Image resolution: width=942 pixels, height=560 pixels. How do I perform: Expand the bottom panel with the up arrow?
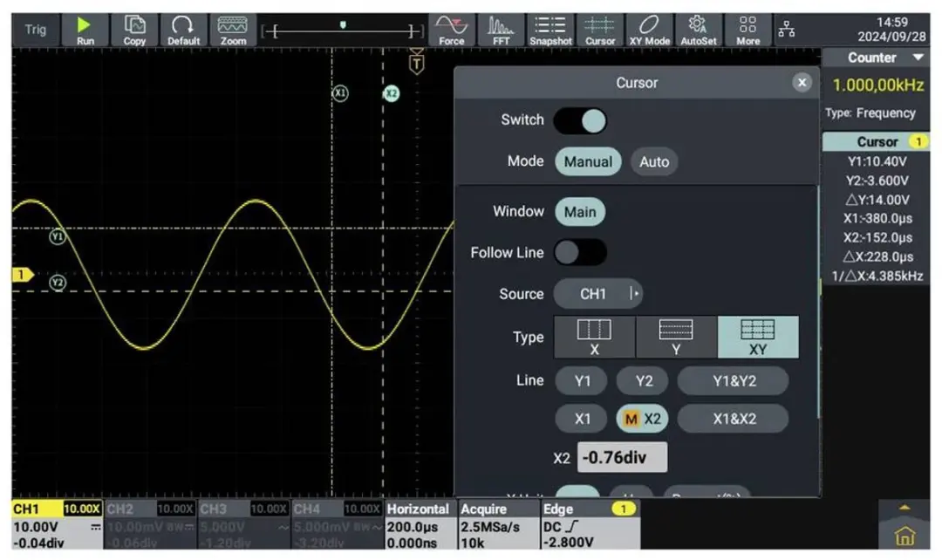904,509
